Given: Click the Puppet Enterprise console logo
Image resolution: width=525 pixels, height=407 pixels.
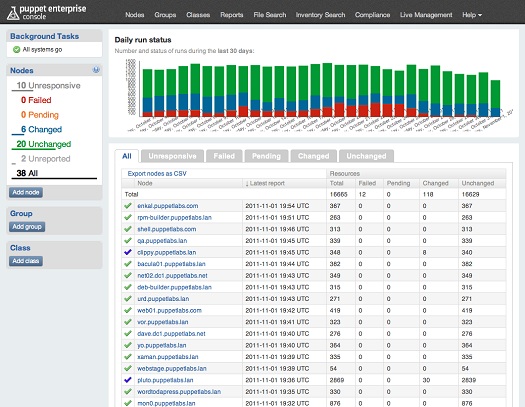Looking at the screenshot, I should point(47,12).
